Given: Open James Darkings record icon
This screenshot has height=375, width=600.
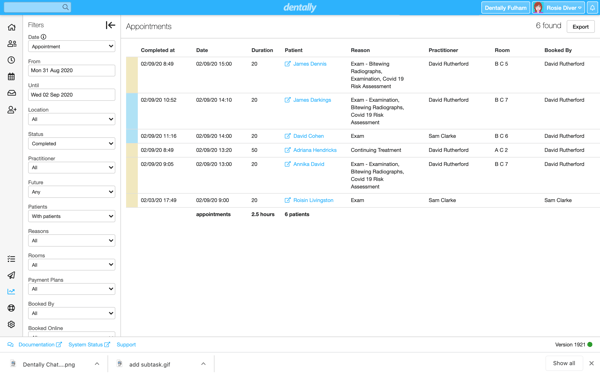Looking at the screenshot, I should point(287,100).
